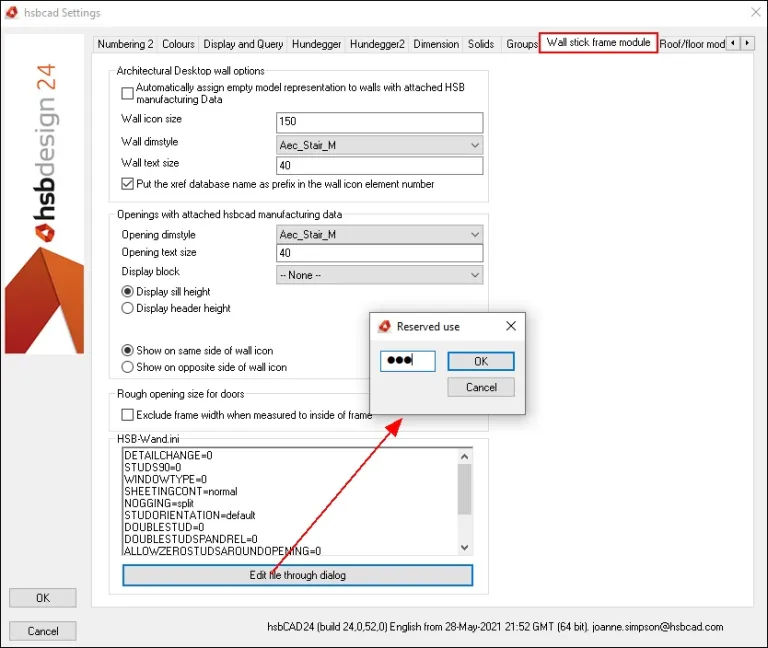Screen dimensions: 768x648
Task: Click the Wall icon size field
Action: tap(380, 122)
